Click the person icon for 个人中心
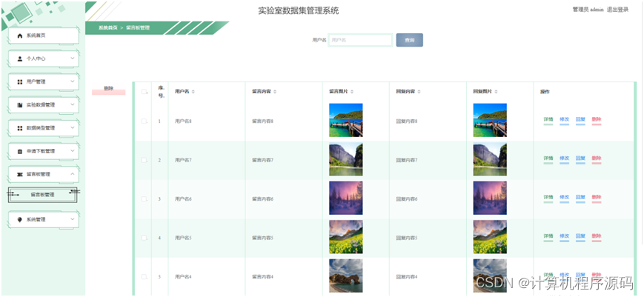The height and width of the screenshot is (297, 644). coord(20,59)
